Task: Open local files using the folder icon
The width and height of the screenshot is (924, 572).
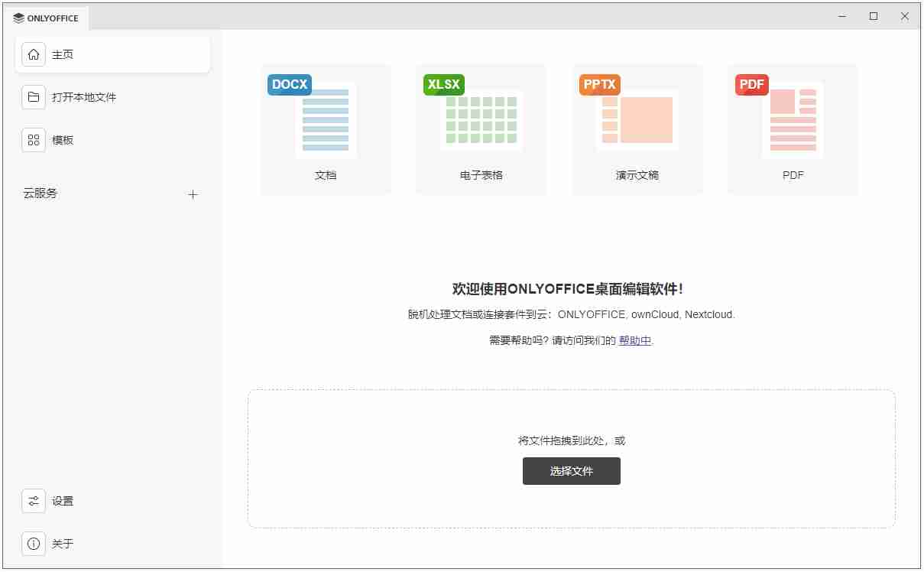Action: (34, 97)
